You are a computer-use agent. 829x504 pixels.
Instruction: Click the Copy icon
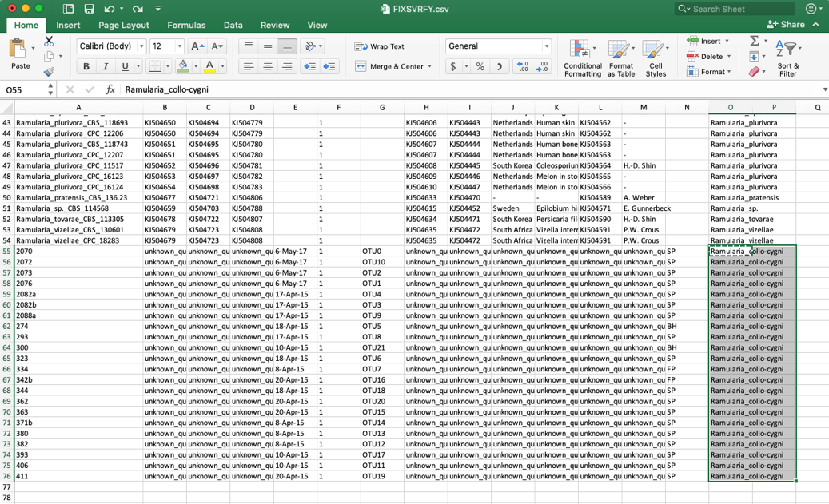point(50,56)
